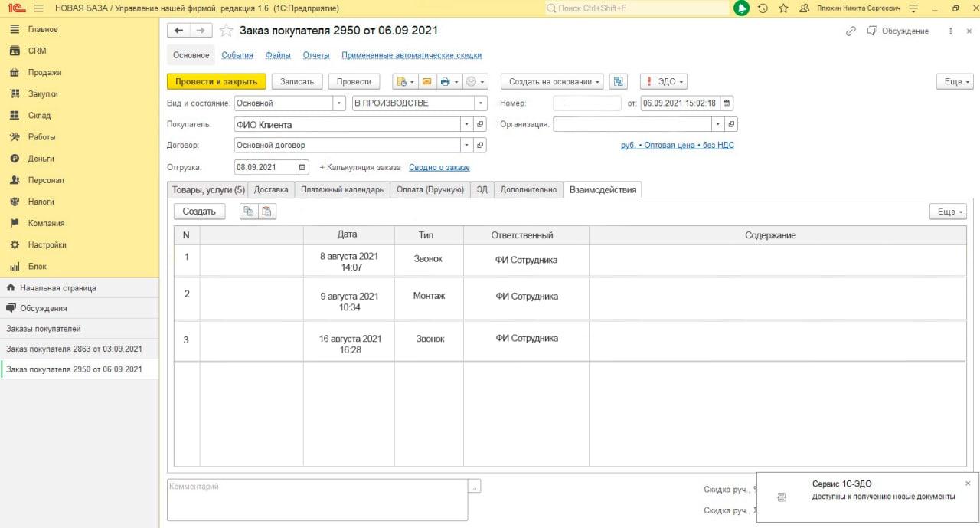Expand the ЭДО dropdown menu

pos(663,82)
